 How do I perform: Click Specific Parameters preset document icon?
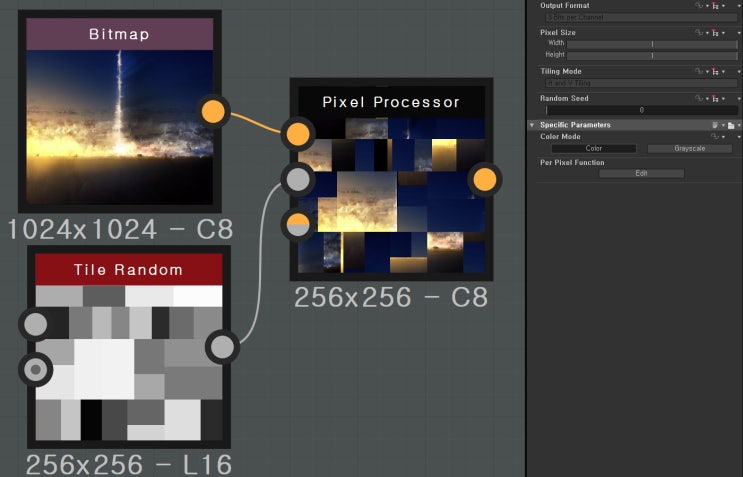coord(715,125)
